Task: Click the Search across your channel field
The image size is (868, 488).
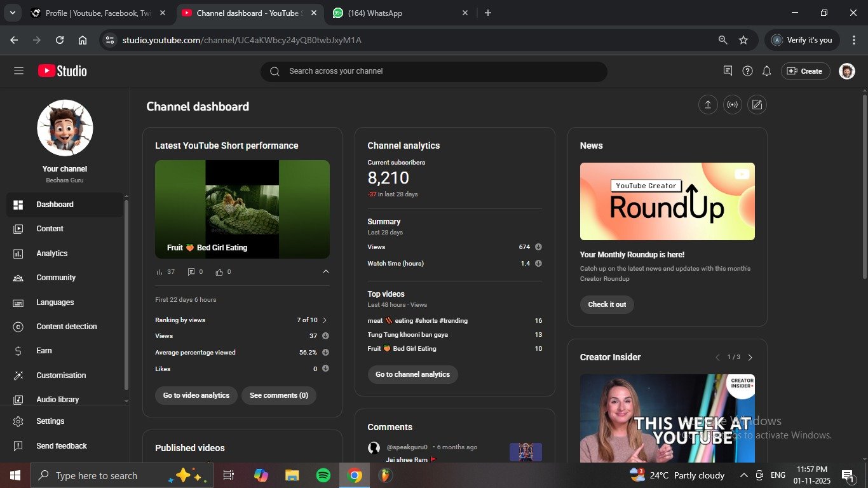Action: 433,71
